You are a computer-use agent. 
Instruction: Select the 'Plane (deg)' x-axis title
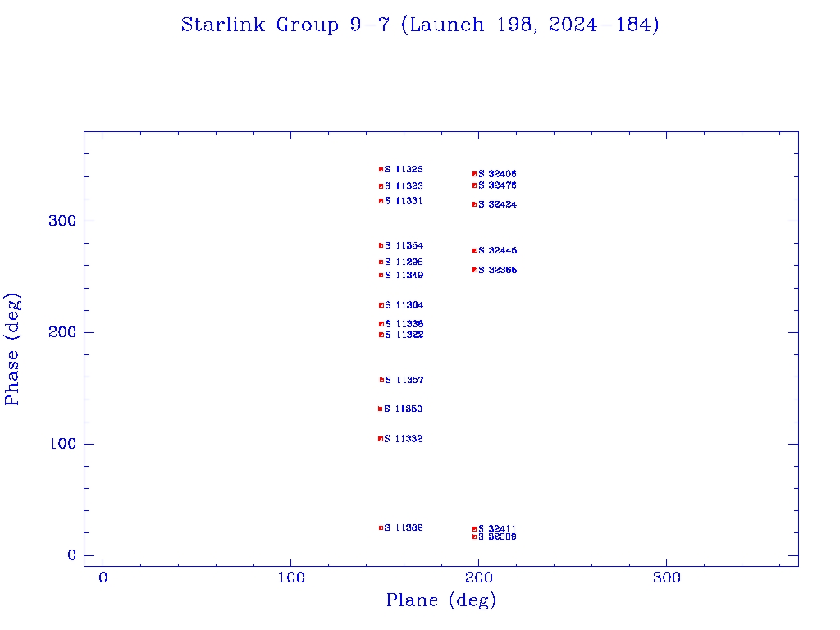pyautogui.click(x=441, y=600)
